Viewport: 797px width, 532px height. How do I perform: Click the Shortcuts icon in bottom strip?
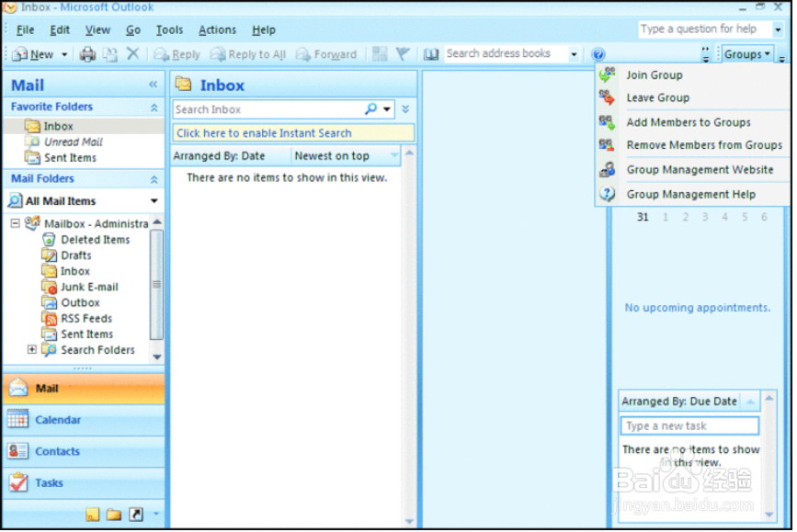(x=136, y=515)
